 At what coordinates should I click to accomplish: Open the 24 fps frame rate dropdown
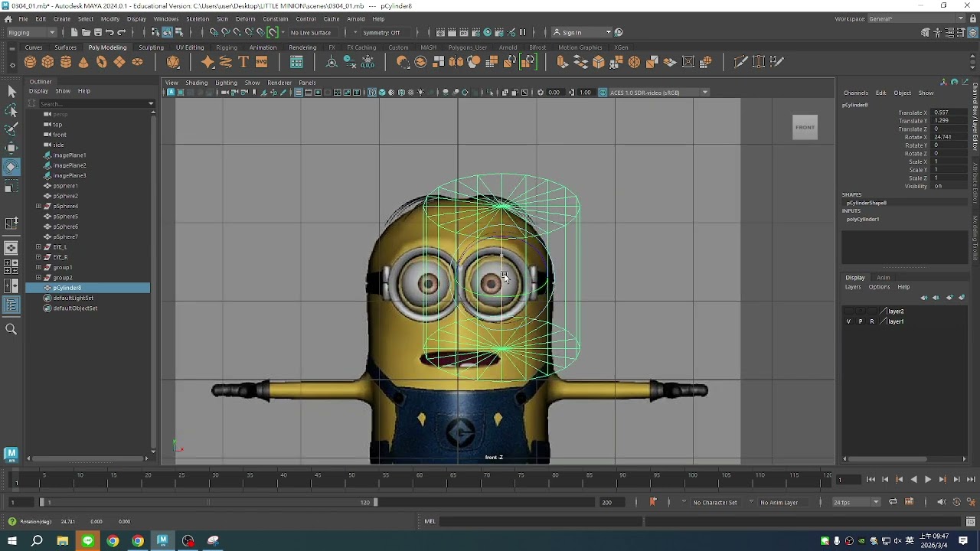(857, 502)
